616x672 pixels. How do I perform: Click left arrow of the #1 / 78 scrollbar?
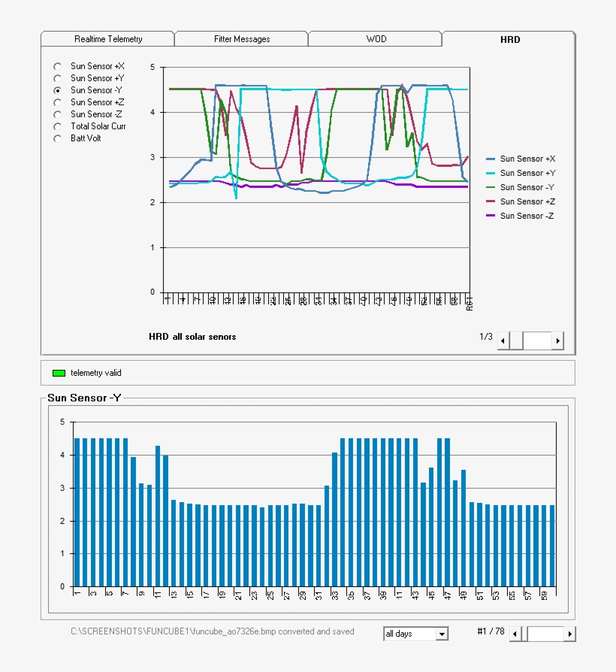click(515, 634)
